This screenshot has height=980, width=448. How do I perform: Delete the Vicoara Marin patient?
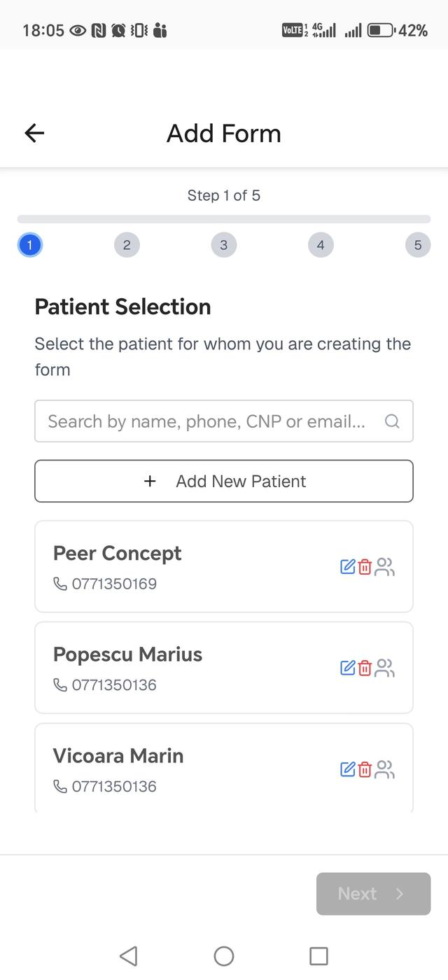point(365,770)
